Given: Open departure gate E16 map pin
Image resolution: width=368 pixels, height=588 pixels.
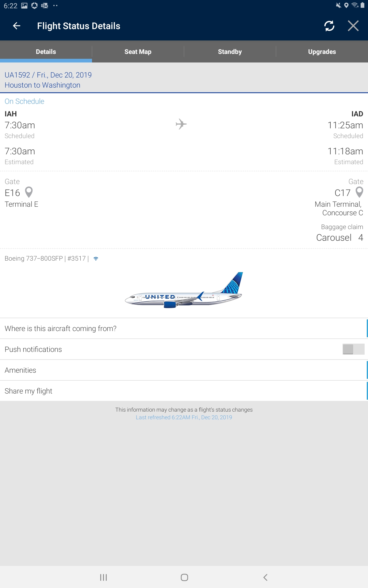Looking at the screenshot, I should tap(29, 192).
